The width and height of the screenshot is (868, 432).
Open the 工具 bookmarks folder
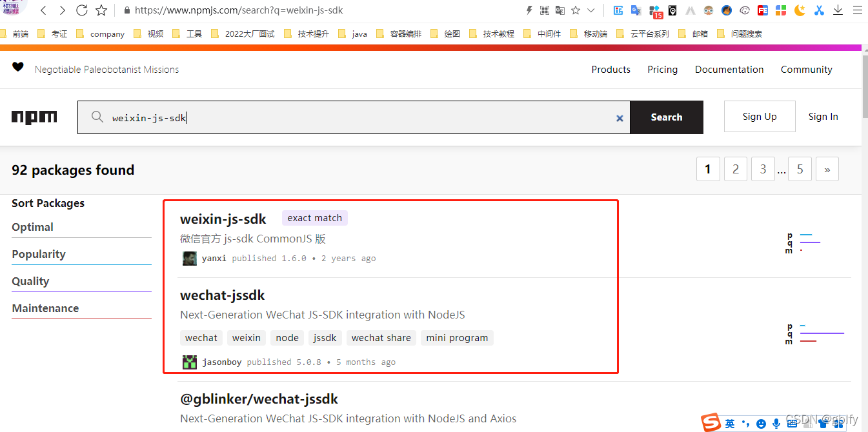tap(187, 34)
